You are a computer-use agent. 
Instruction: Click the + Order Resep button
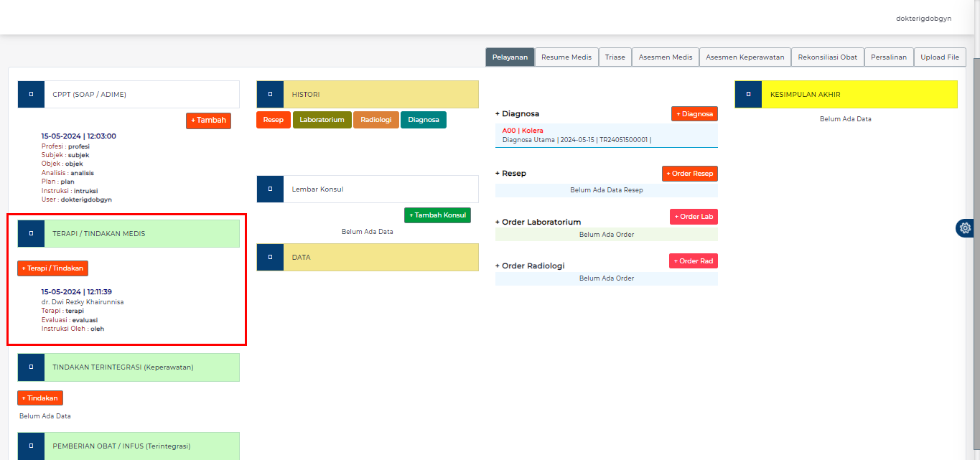point(689,173)
